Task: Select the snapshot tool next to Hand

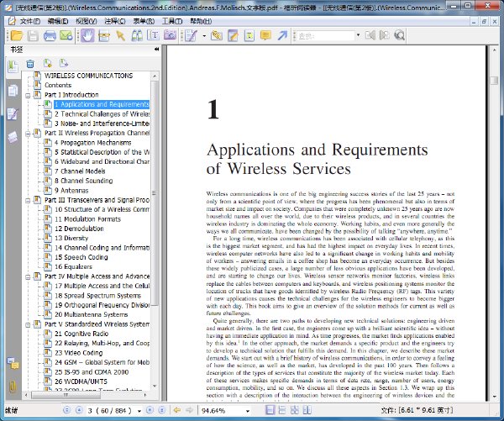Action: pos(104,35)
